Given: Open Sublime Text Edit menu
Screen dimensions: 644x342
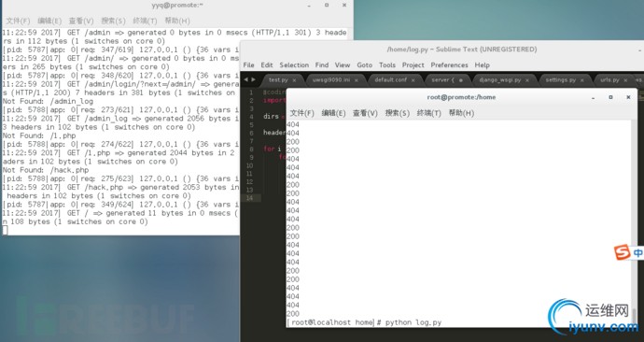Looking at the screenshot, I should point(267,65).
